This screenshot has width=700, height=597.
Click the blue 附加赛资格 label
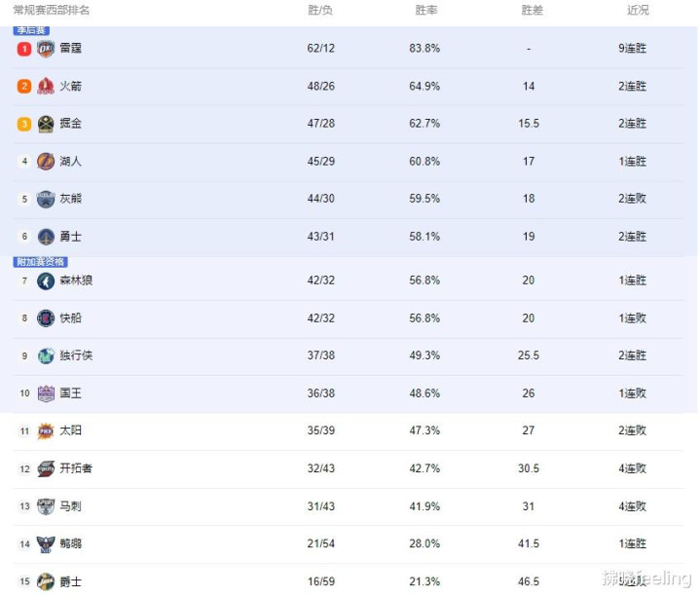pyautogui.click(x=40, y=262)
